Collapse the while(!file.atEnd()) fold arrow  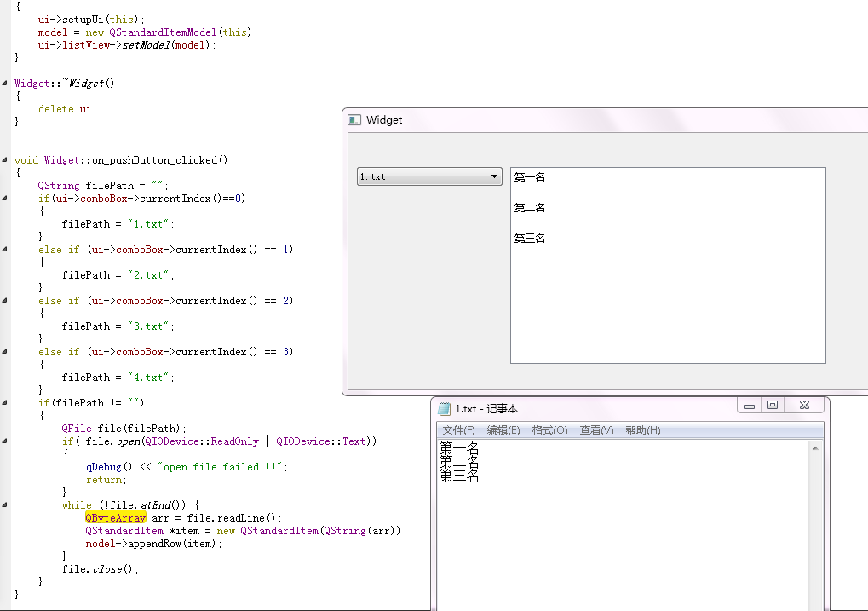click(4, 504)
